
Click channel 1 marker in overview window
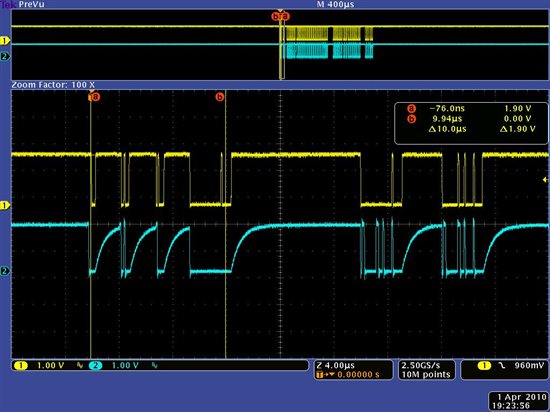tap(5, 41)
